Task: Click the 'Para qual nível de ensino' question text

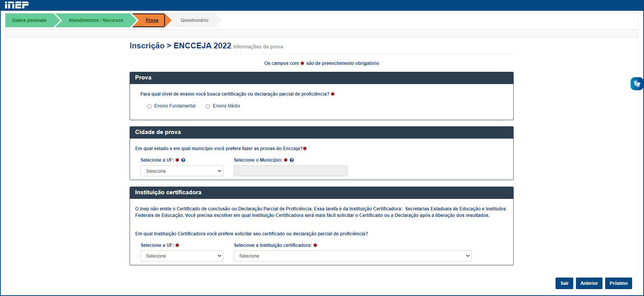Action: (x=235, y=94)
